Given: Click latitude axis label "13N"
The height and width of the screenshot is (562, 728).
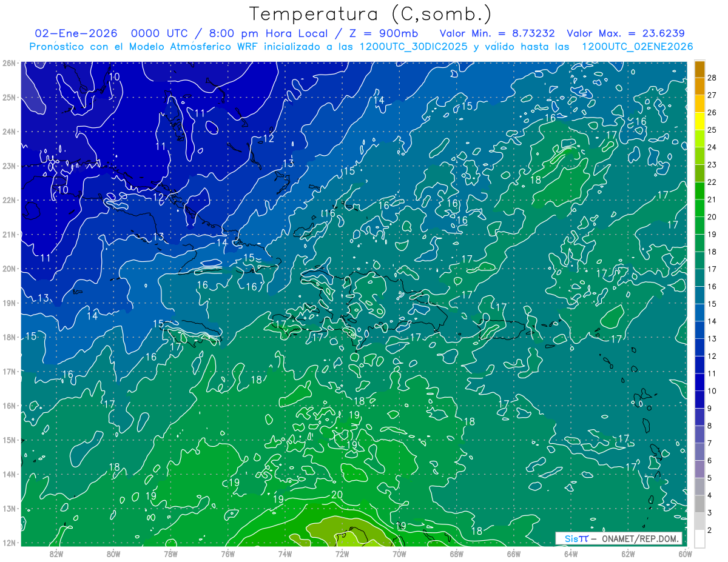Looking at the screenshot, I should [x=8, y=508].
